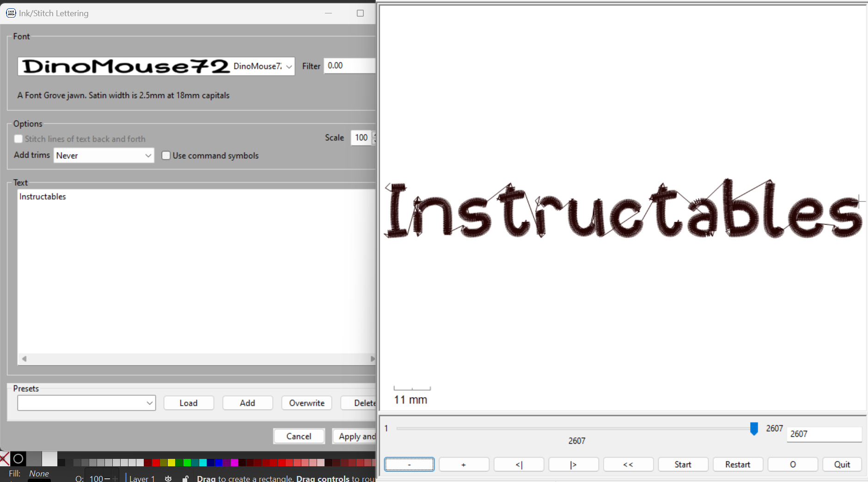
Task: Click the Add preset button
Action: click(247, 403)
